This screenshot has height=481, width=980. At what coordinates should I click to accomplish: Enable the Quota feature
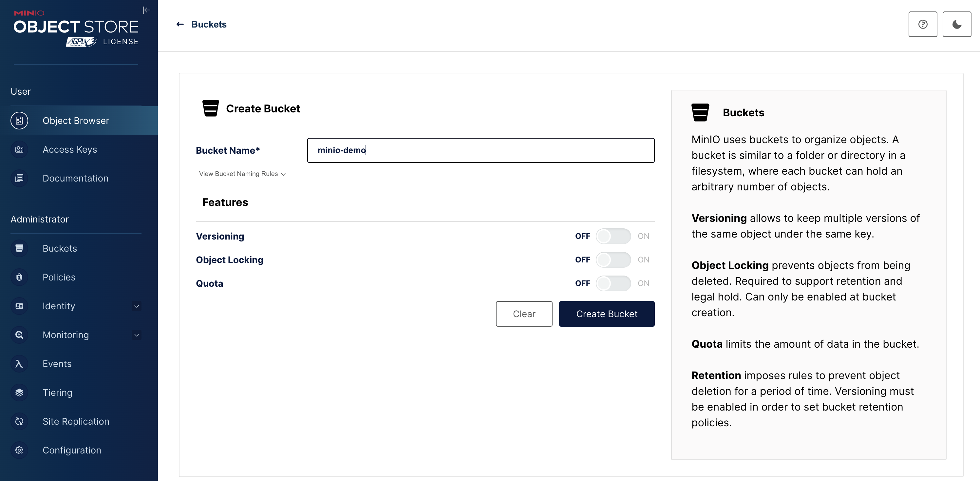pos(613,283)
